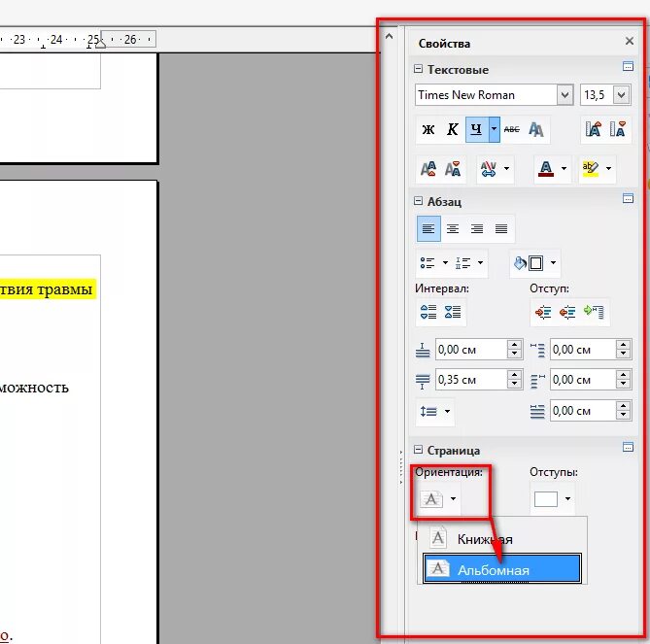The image size is (650, 644).
Task: Apply superscript formatting
Action: [x=428, y=169]
